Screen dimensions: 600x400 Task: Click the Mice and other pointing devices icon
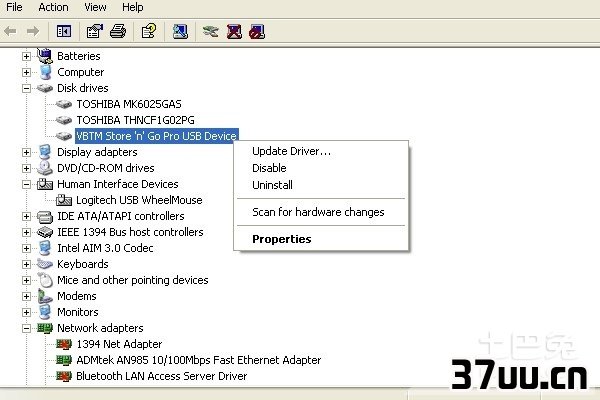pos(46,280)
